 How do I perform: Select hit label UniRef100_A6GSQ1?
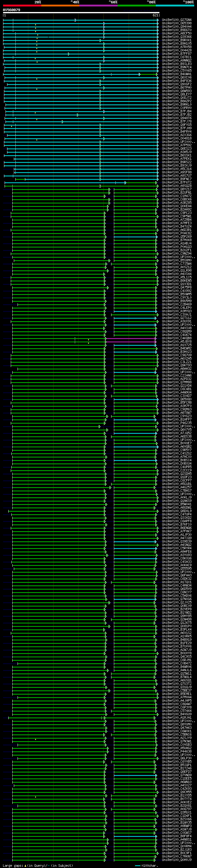coord(177,680)
